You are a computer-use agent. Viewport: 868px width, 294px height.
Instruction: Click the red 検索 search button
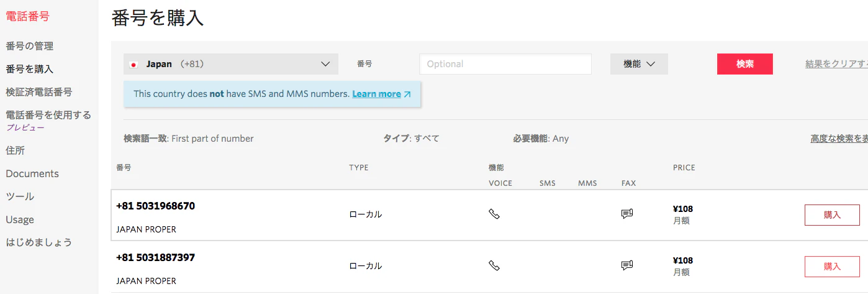tap(745, 64)
